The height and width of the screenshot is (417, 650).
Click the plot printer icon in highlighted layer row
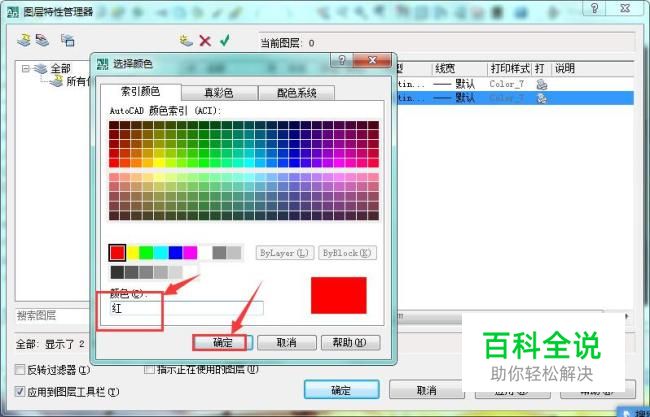tap(541, 98)
